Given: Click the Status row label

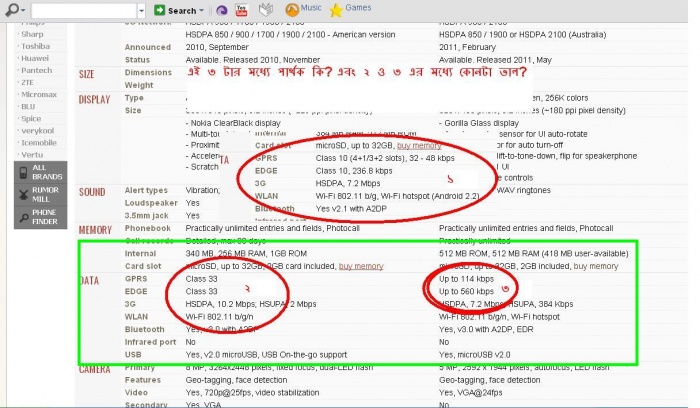Looking at the screenshot, I should click(137, 60).
